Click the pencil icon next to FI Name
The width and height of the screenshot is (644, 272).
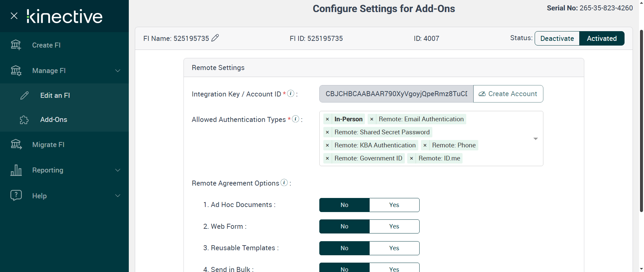tap(215, 38)
